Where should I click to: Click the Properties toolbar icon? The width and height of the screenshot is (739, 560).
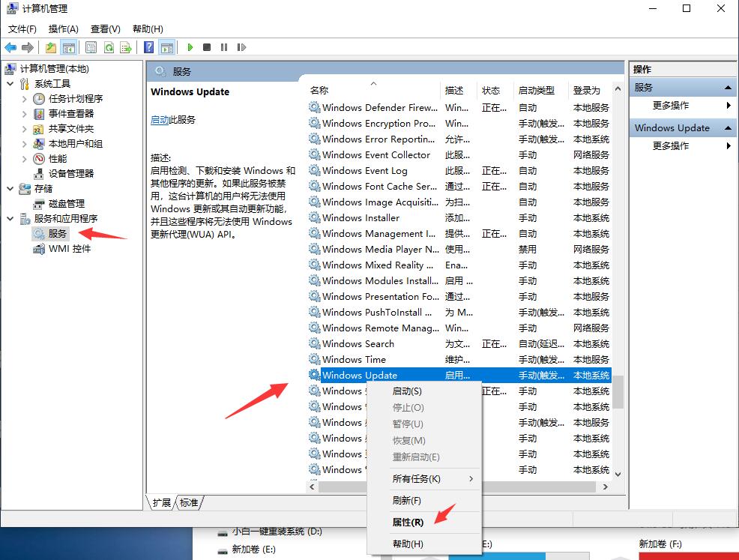point(91,47)
